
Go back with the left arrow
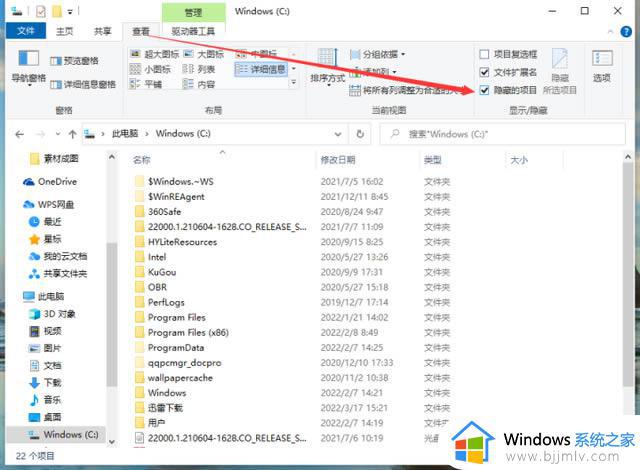coord(20,134)
